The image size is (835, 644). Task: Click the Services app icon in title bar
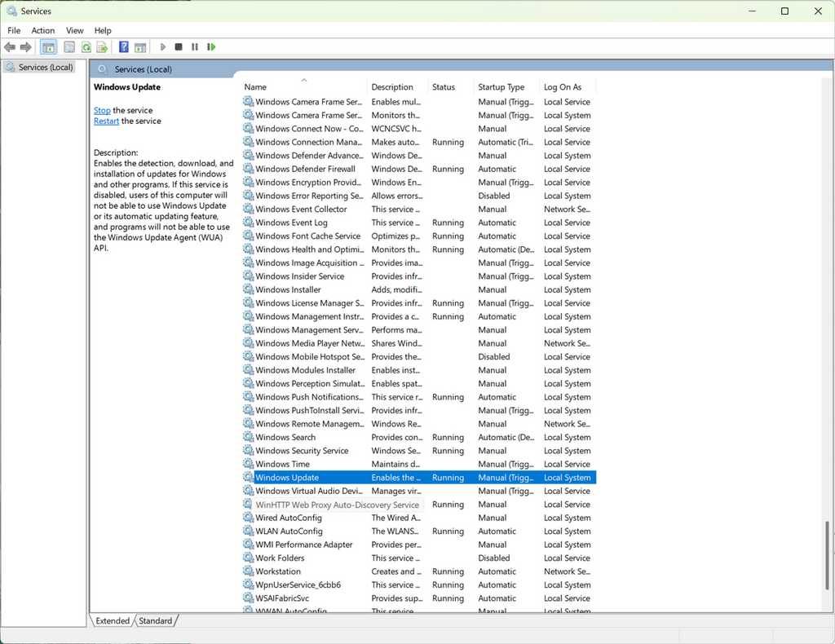pyautogui.click(x=11, y=11)
